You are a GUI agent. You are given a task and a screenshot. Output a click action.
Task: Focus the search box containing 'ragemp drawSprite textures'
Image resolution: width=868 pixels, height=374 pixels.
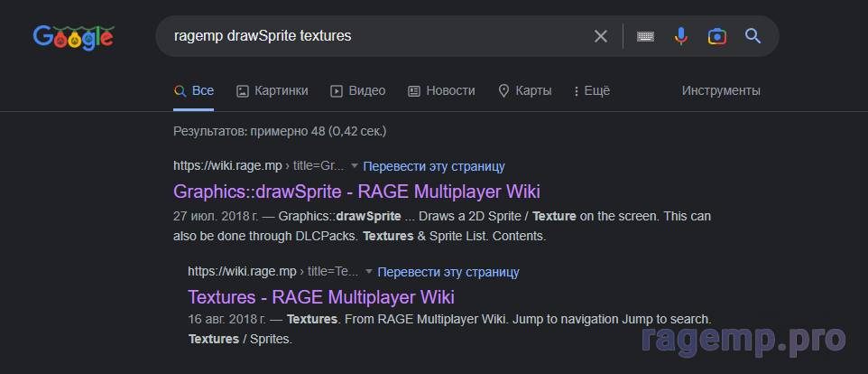point(361,36)
